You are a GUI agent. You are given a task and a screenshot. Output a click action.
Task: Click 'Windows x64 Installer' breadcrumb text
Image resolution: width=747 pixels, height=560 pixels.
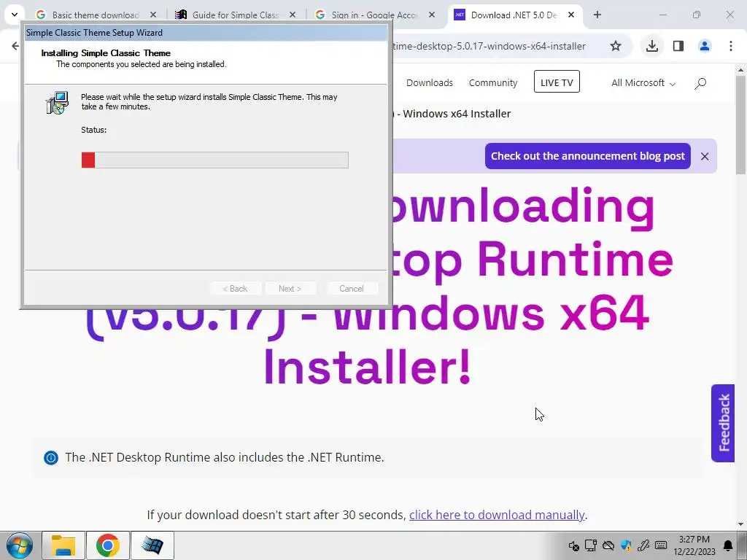457,114
